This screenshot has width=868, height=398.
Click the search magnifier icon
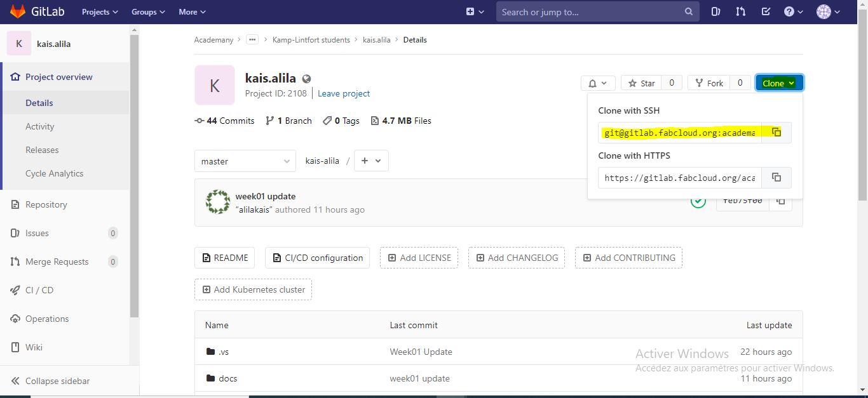pos(689,12)
